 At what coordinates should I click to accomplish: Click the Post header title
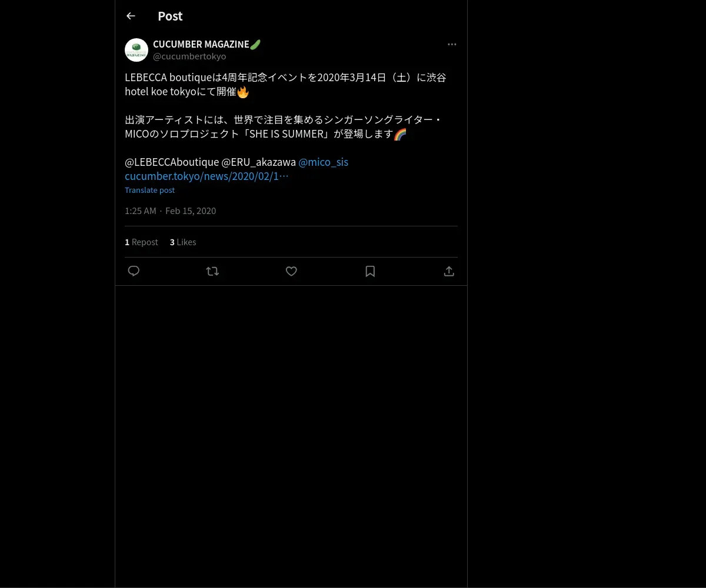[170, 16]
